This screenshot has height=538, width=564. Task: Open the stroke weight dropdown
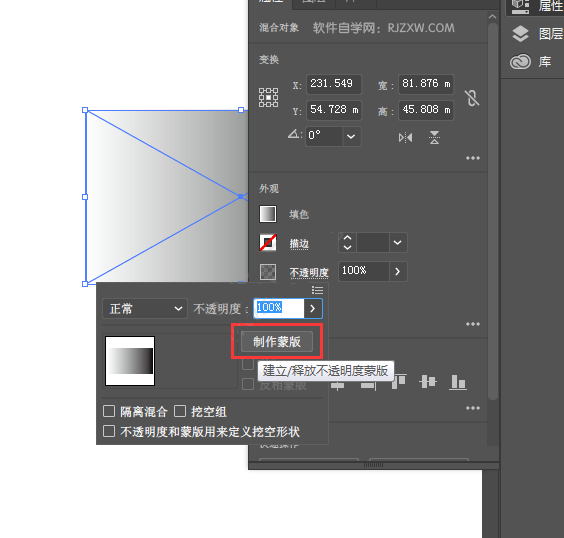397,242
